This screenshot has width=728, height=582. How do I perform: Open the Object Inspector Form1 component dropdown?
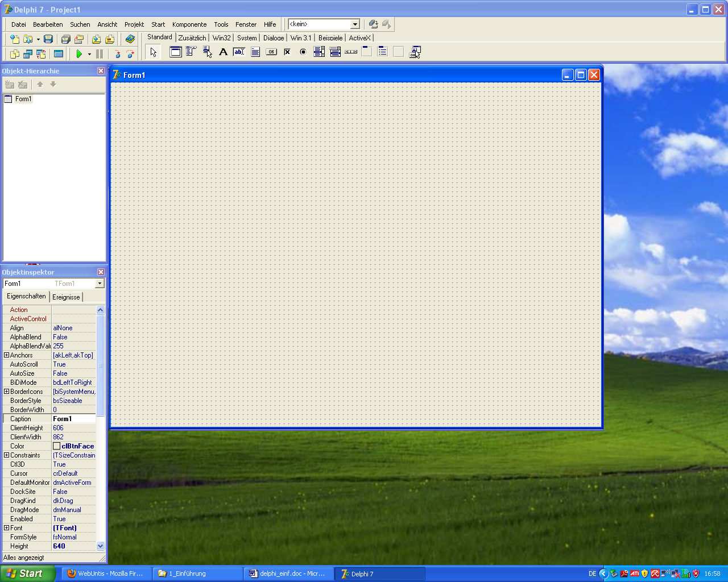click(x=100, y=284)
